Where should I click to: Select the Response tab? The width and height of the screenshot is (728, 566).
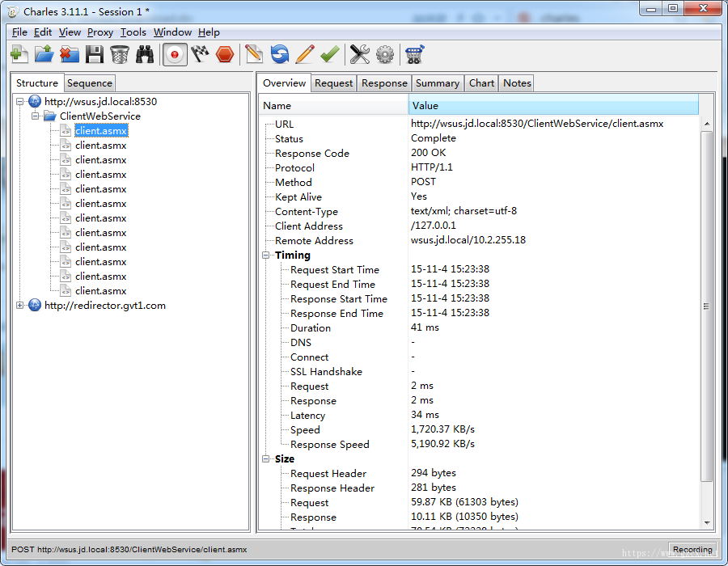tap(384, 83)
